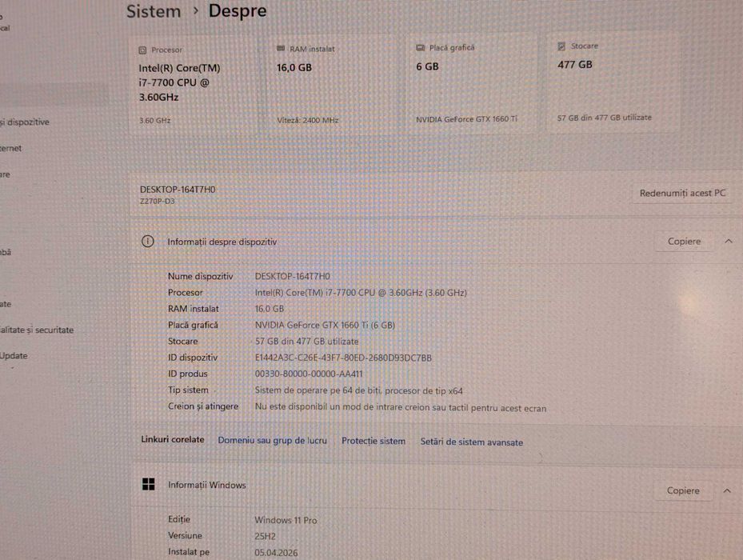The image size is (743, 560).
Task: Select the ID produs value 00330-80000-00000-AA411
Action: coord(309,374)
